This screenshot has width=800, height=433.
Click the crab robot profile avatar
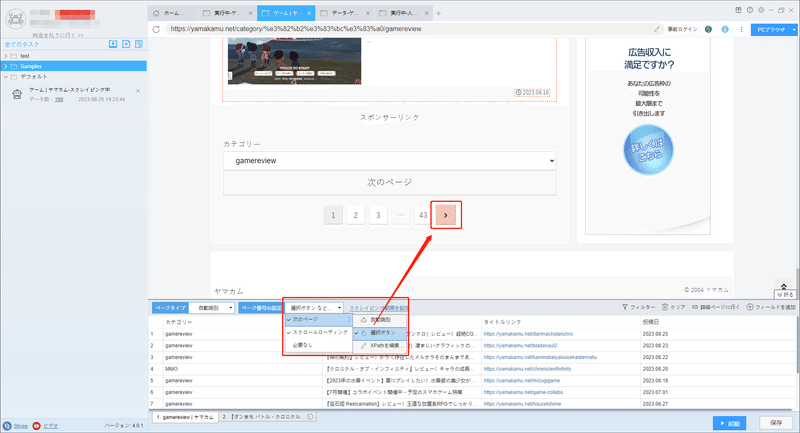pos(15,19)
